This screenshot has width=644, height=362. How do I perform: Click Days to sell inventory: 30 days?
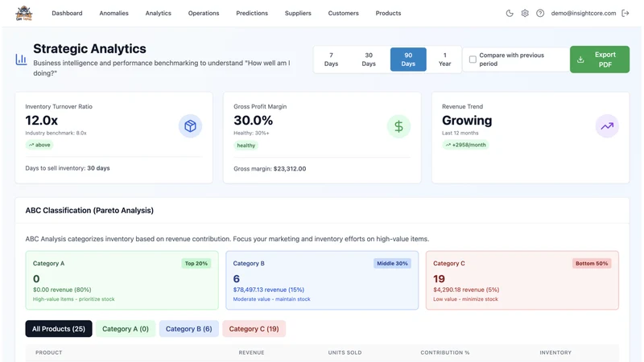[x=68, y=168]
